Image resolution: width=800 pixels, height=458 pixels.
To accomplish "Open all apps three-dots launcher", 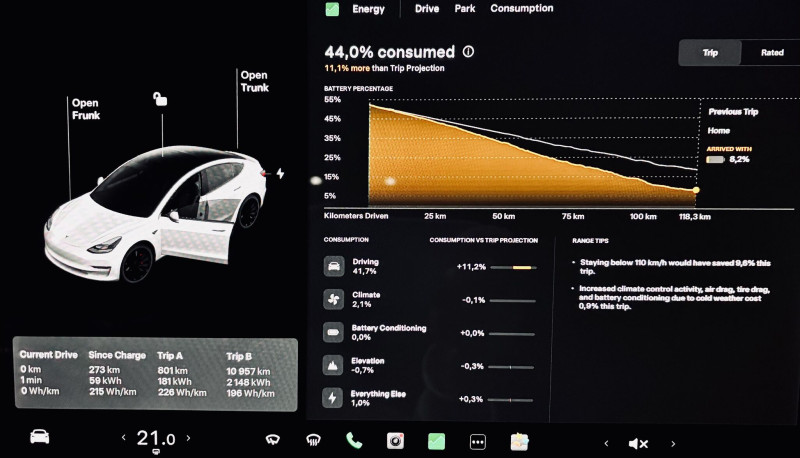I will coord(478,442).
